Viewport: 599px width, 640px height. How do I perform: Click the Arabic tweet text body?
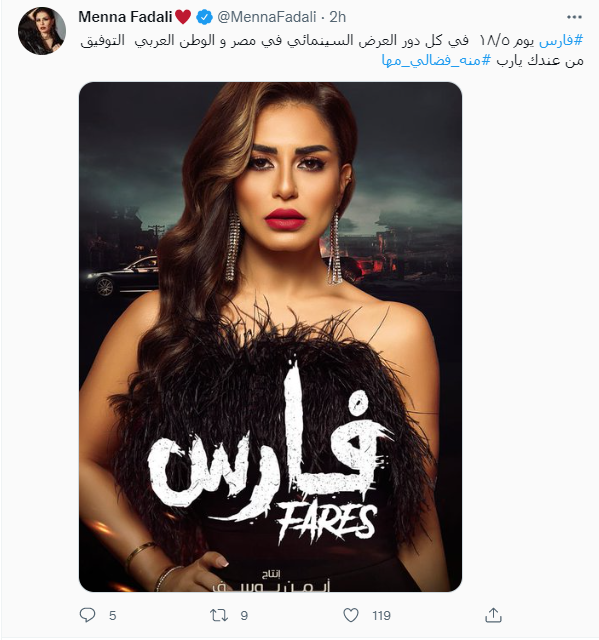[x=332, y=50]
